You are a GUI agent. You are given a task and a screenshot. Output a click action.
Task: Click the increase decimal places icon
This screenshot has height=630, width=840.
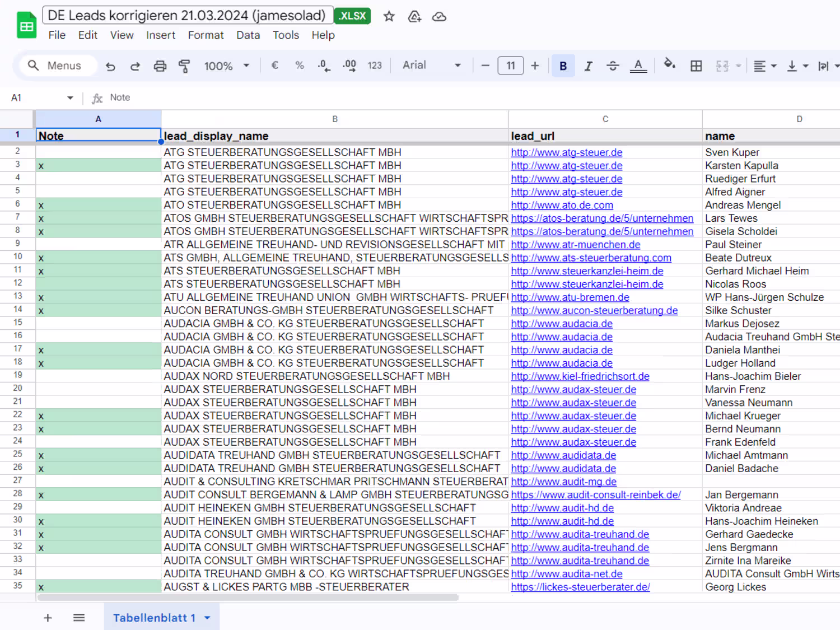pos(349,66)
